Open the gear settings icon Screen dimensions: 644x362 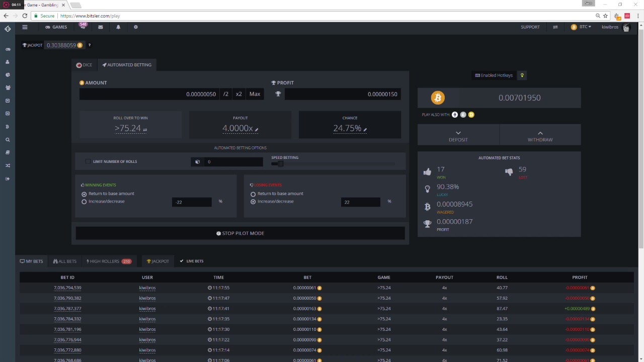coord(135,27)
